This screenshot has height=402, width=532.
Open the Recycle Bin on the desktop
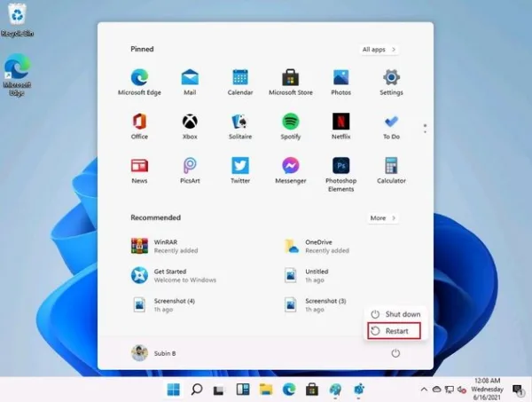[x=17, y=20]
